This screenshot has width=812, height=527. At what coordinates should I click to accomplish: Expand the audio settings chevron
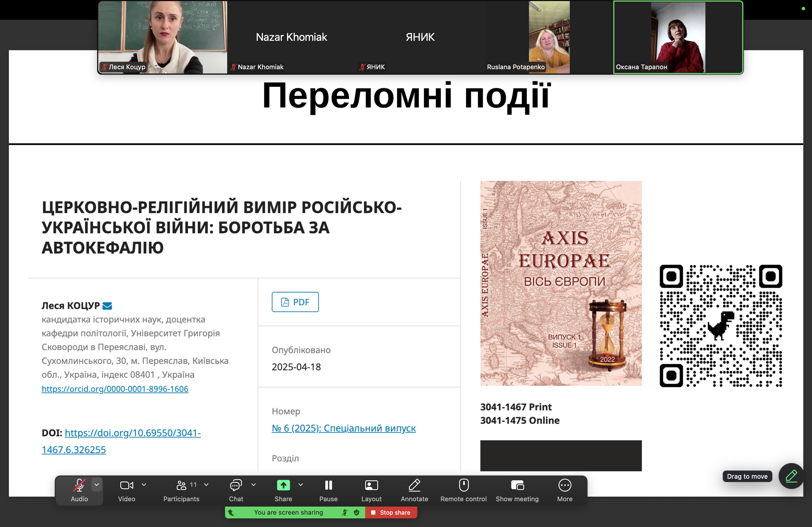[x=97, y=484]
